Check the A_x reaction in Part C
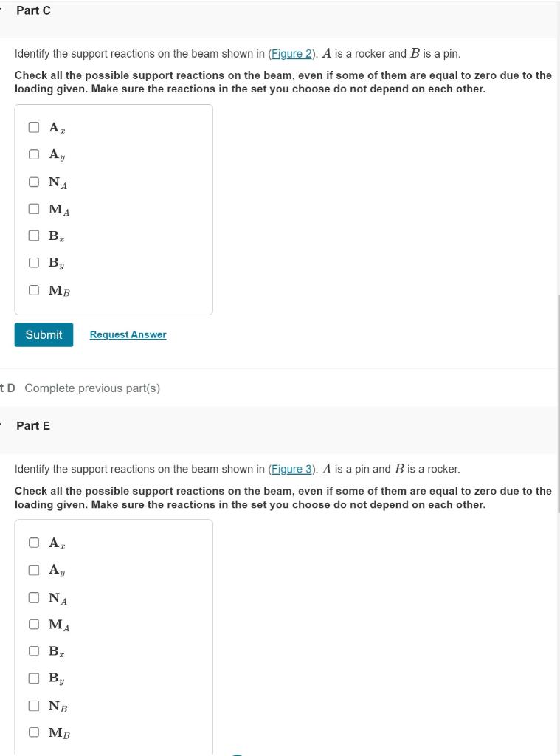Screen dimensions: 560x756 tap(34, 126)
